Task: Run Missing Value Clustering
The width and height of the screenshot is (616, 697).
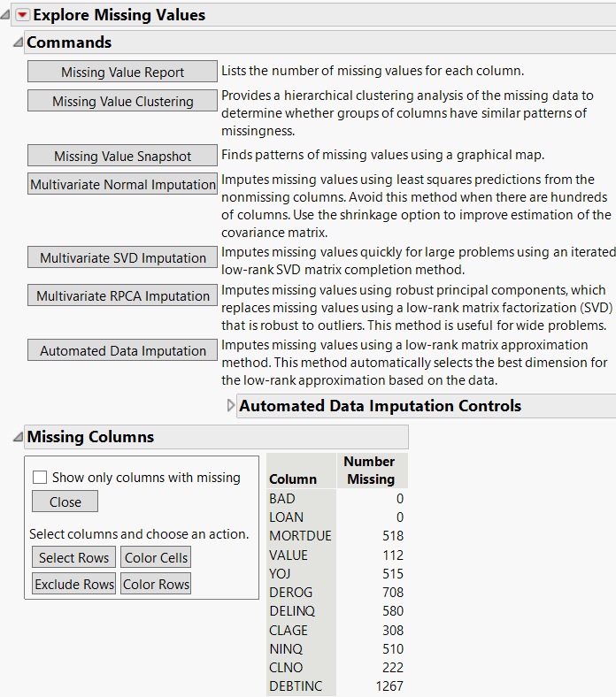Action: pyautogui.click(x=122, y=101)
